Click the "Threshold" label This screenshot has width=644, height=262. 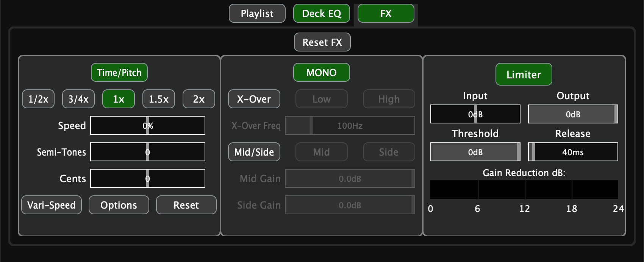(475, 134)
